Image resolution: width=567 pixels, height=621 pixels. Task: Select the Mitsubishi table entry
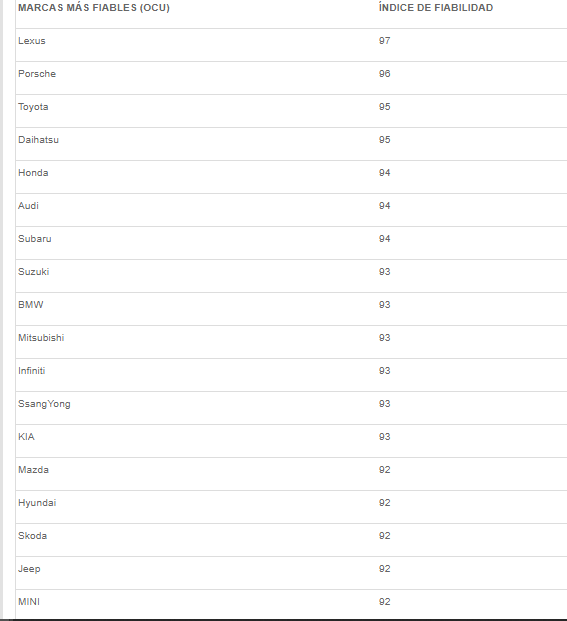[x=41, y=338]
